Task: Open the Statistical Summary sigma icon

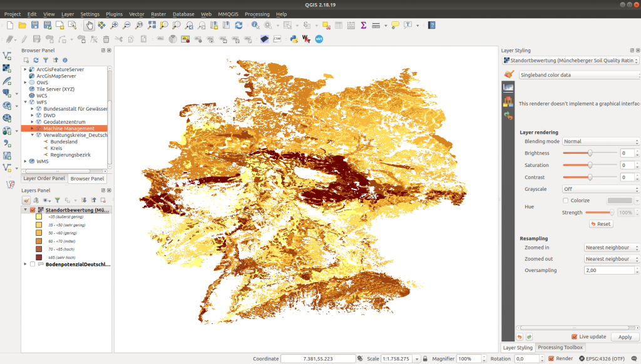Action: point(363,25)
